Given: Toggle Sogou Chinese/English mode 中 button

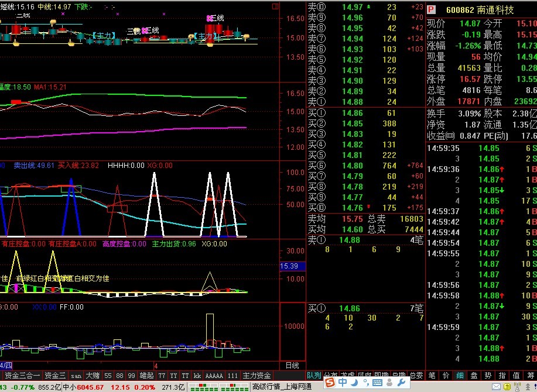Looking at the screenshot, I should click(x=343, y=382).
